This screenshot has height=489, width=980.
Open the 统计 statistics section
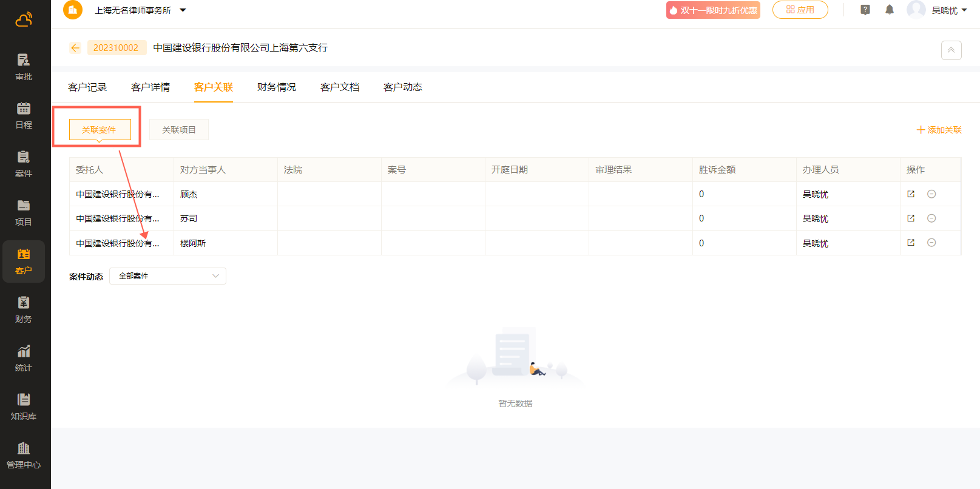[24, 358]
